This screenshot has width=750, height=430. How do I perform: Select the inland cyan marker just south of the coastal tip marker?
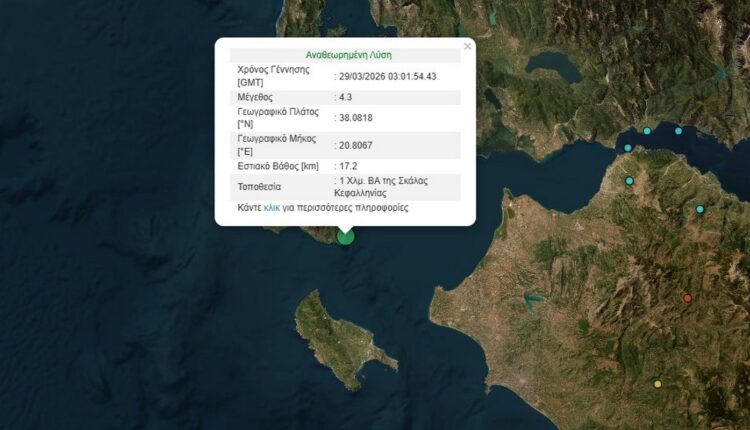[630, 181]
